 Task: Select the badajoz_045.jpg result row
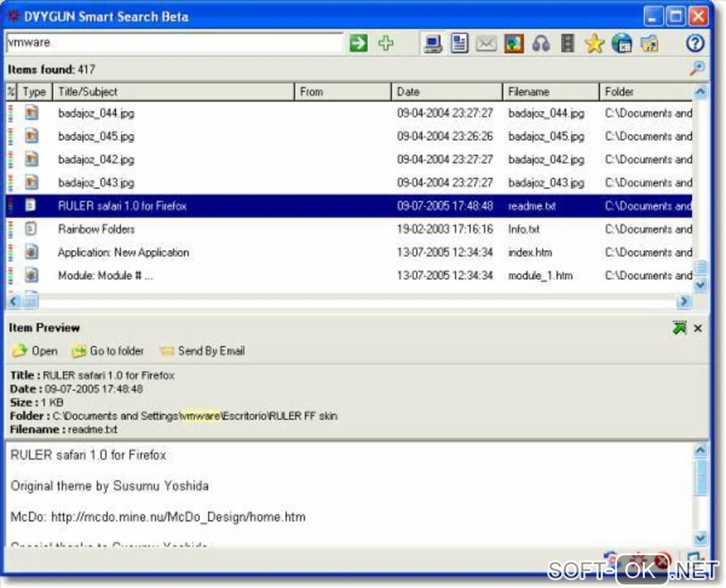(x=349, y=136)
